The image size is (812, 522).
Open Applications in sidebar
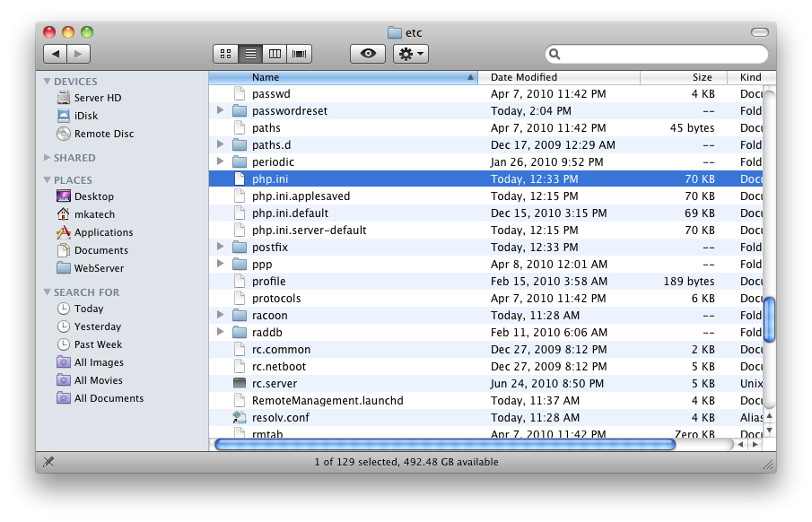click(x=95, y=232)
